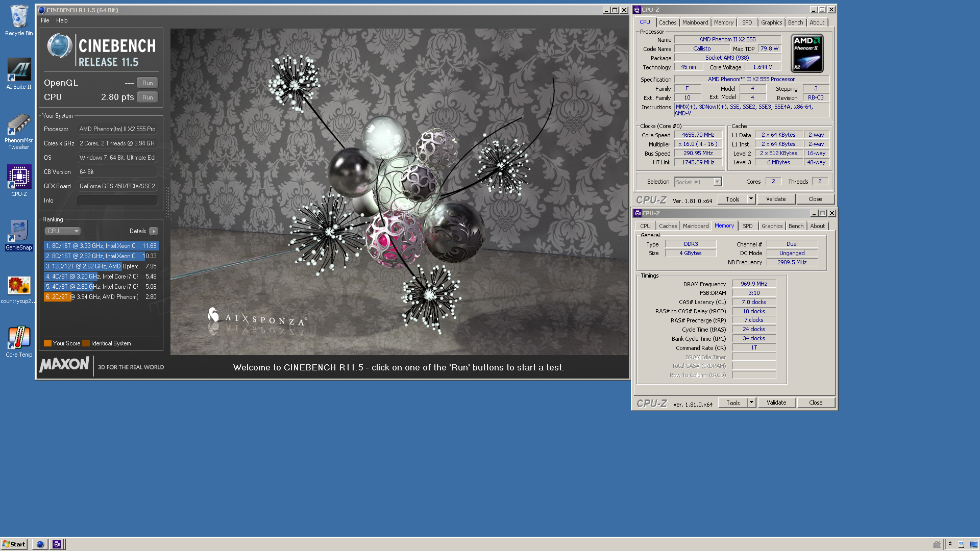
Task: Select ranking row 4C/8T @ 3.20 GHz Core i7
Action: point(101,277)
